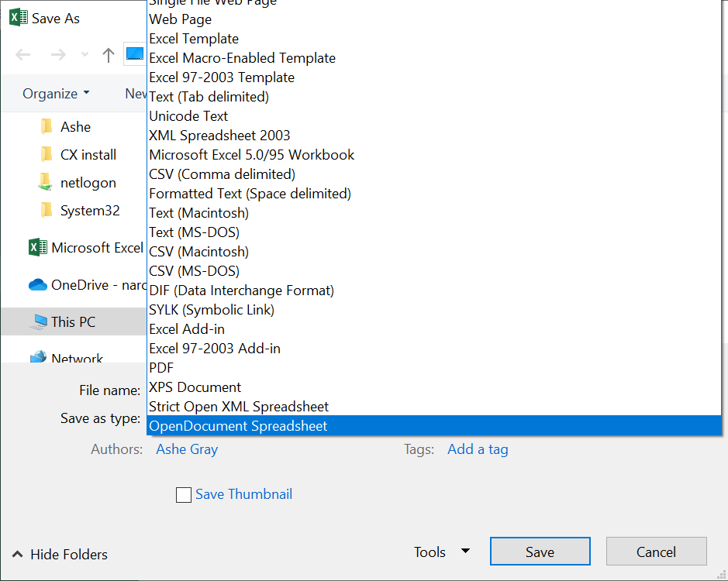This screenshot has height=581, width=728.
Task: Open the CX install folder
Action: point(78,154)
